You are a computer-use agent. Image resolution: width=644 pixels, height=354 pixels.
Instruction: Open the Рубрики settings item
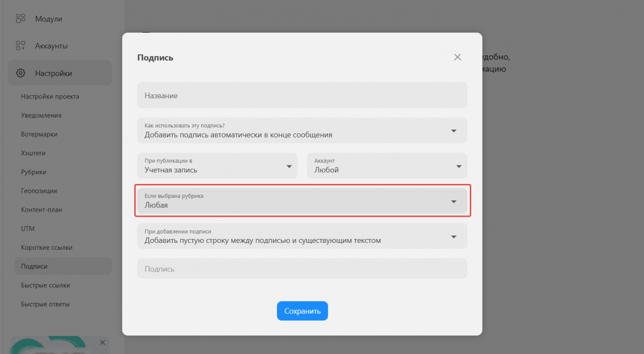coord(33,172)
